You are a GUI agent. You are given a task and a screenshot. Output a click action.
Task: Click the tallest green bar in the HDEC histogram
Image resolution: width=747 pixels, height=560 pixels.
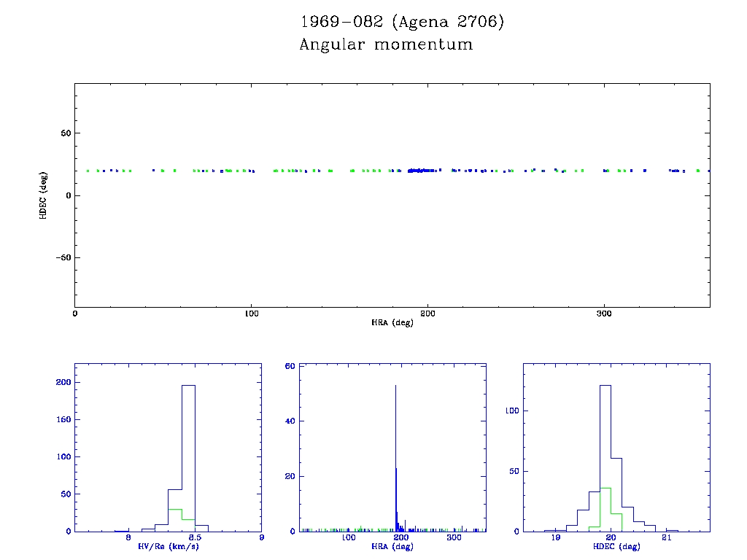pyautogui.click(x=605, y=509)
